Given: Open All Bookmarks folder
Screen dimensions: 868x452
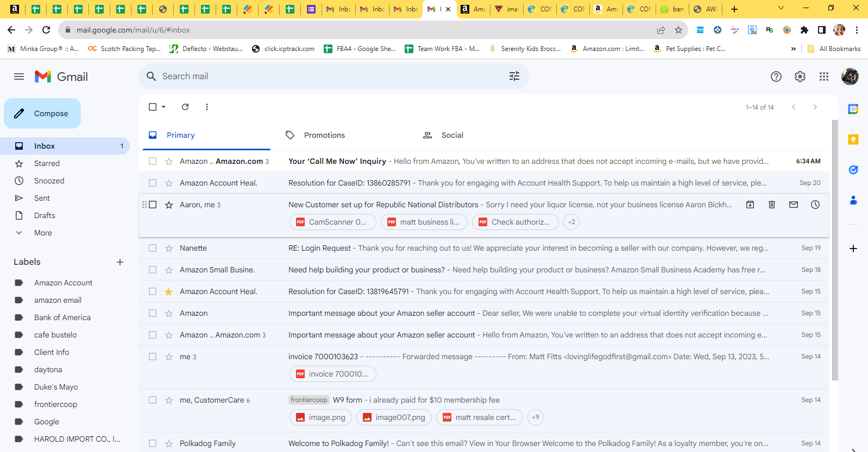Looking at the screenshot, I should click(x=834, y=49).
